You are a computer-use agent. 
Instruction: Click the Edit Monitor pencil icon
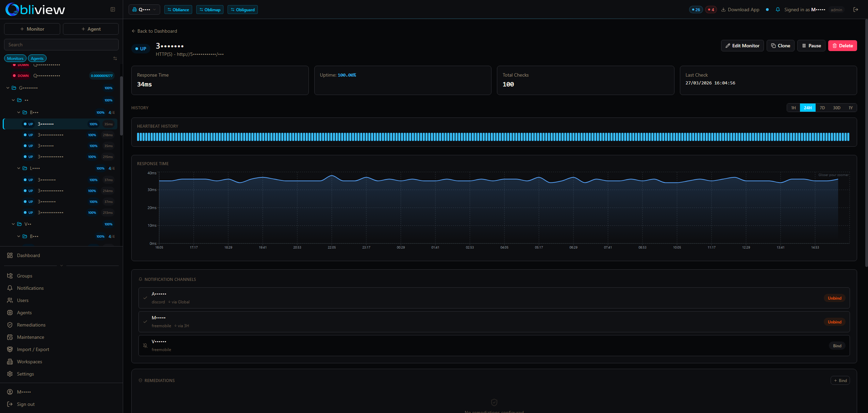point(728,46)
